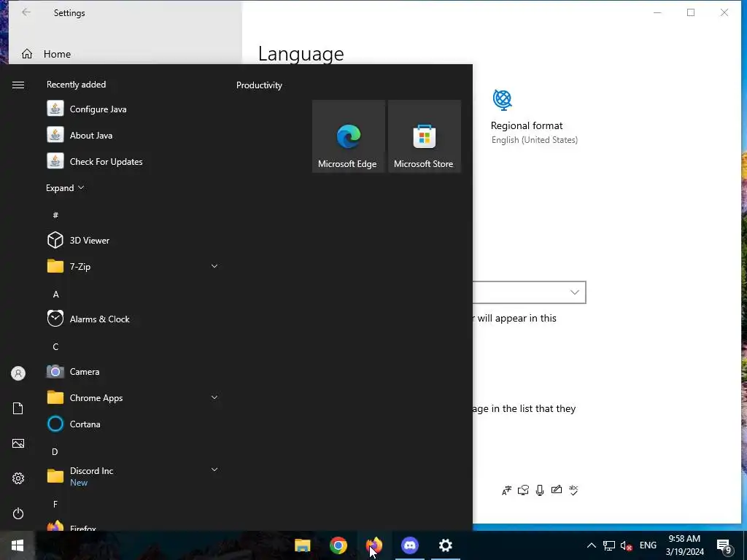Open File Explorer from taskbar
Viewport: 747px width, 560px height.
click(303, 545)
